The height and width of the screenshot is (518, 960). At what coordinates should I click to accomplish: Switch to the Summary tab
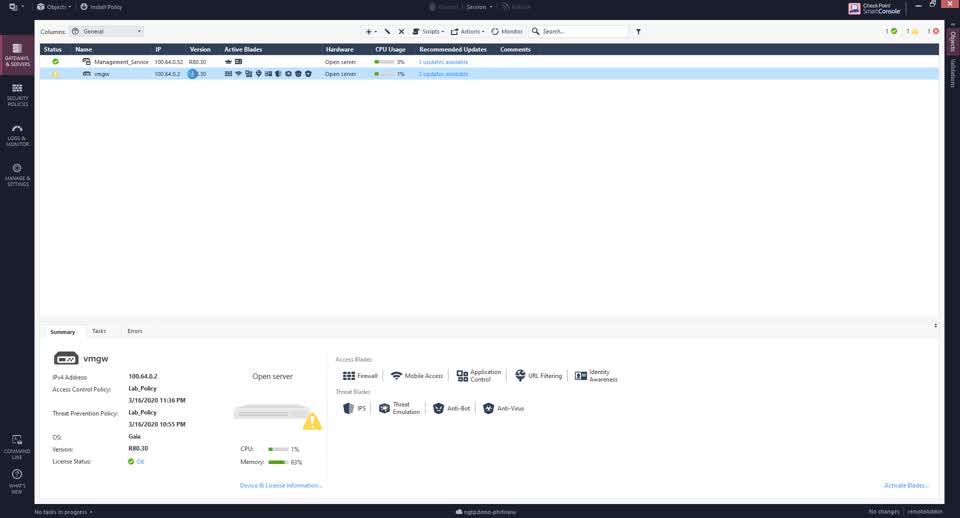coord(62,332)
